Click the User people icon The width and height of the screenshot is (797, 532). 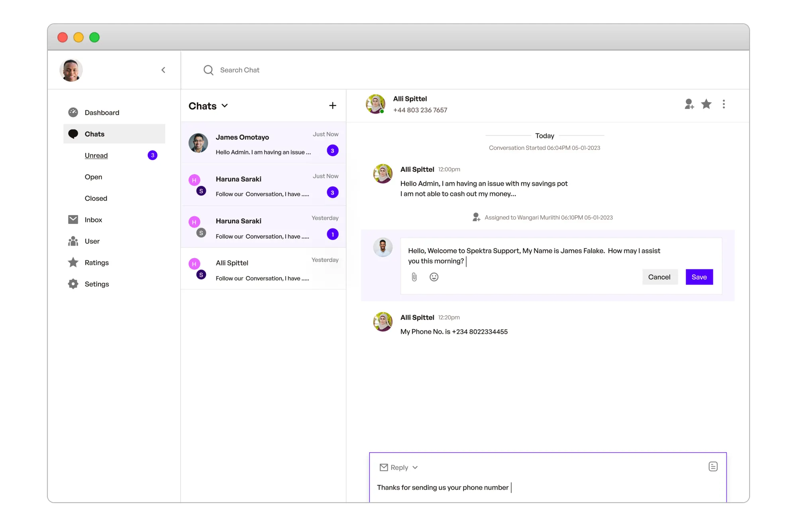click(x=73, y=241)
